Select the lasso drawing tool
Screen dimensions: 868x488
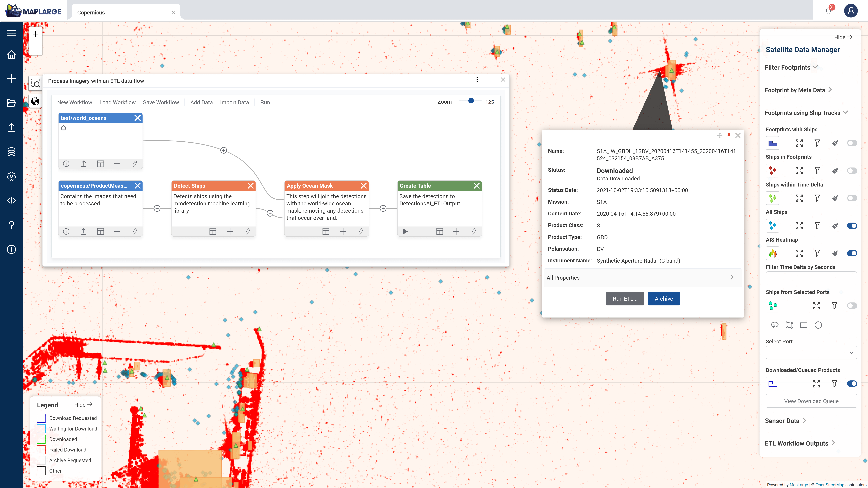(775, 325)
